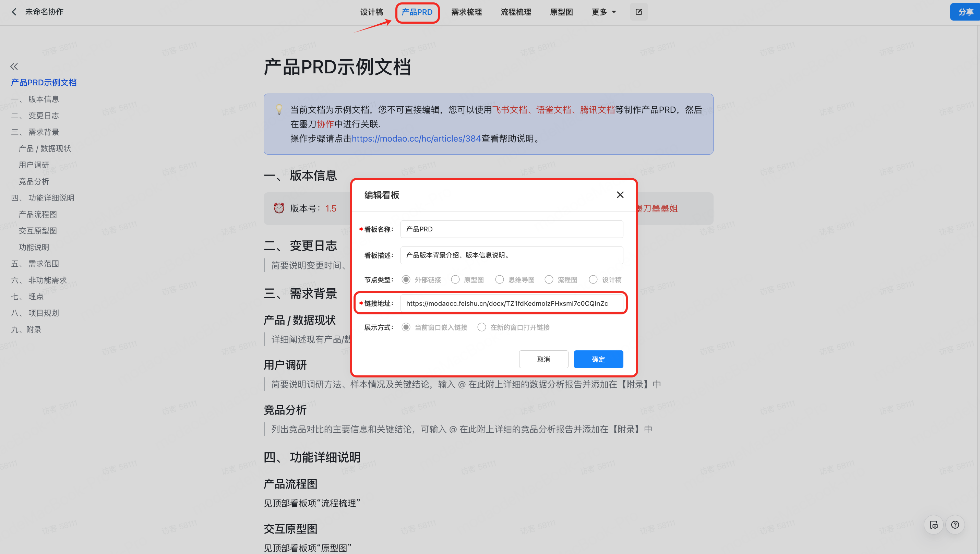Select 设计稿 node type radio
The height and width of the screenshot is (554, 980).
click(593, 280)
